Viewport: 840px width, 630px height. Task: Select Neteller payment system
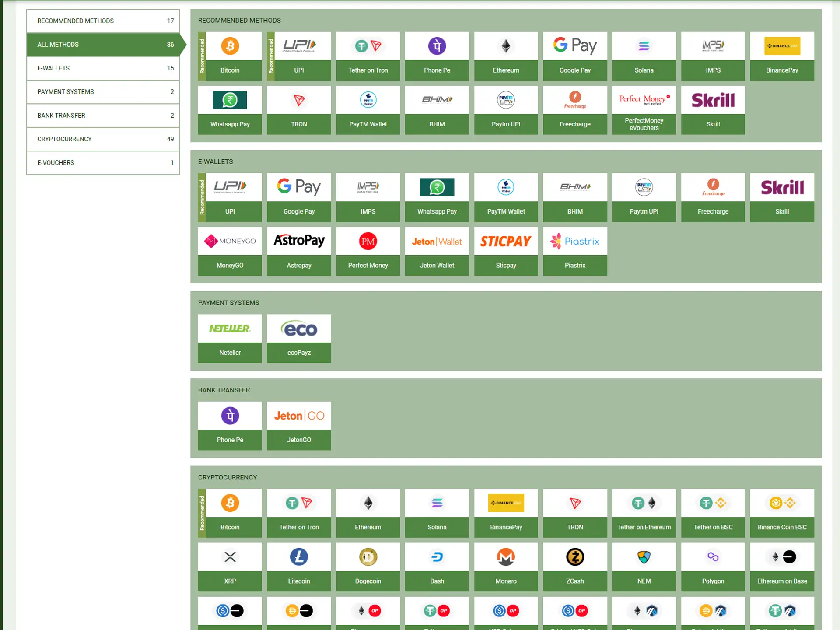(x=230, y=339)
